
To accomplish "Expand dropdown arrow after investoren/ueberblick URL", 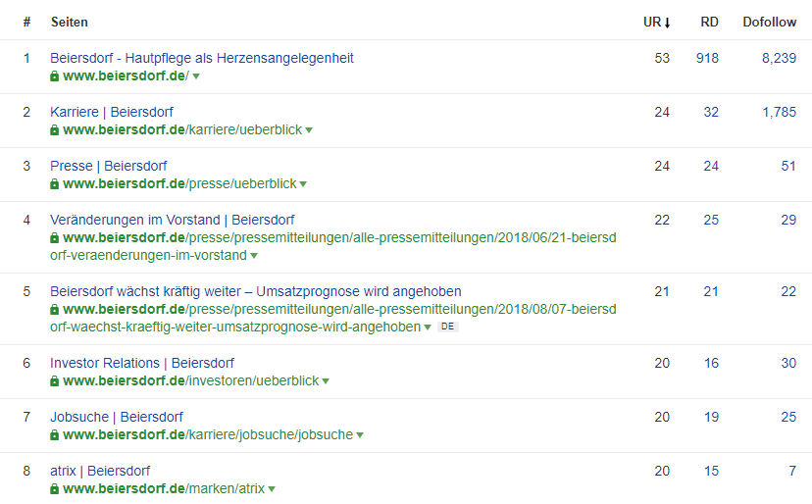I will click(x=326, y=380).
